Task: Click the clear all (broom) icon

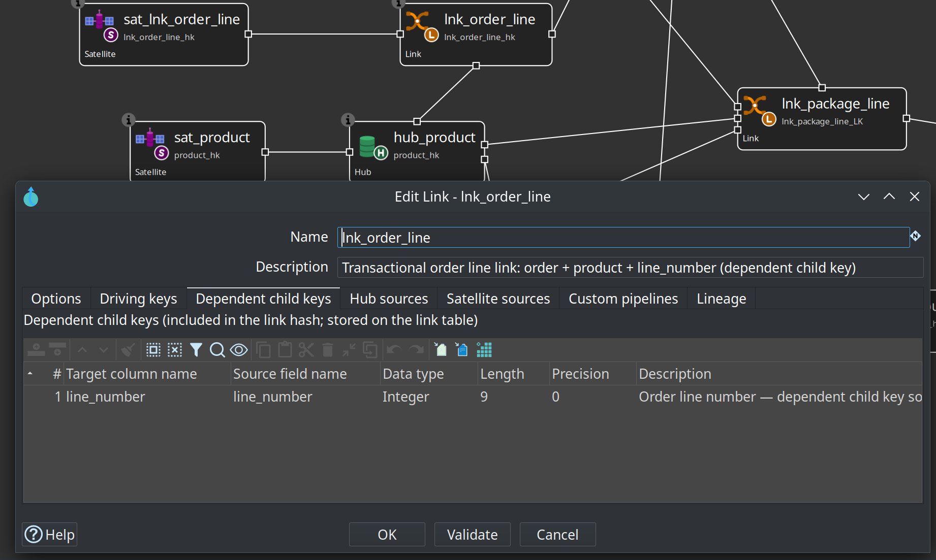Action: point(128,350)
